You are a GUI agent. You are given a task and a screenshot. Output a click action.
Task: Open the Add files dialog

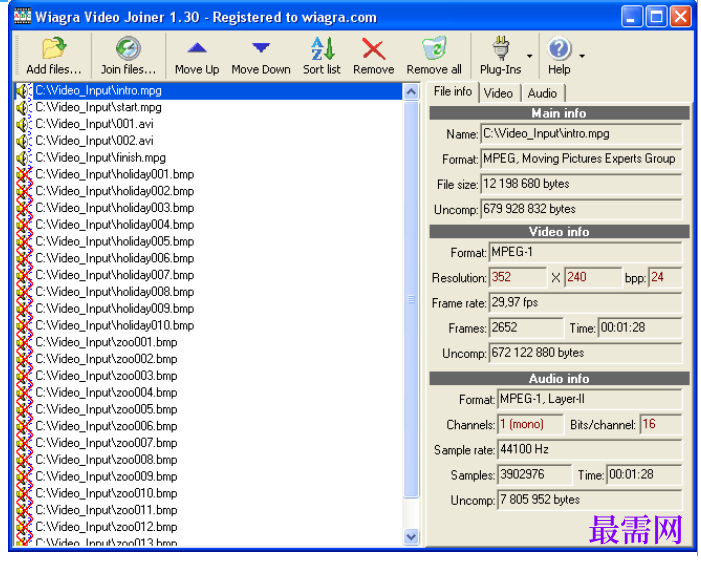[54, 56]
